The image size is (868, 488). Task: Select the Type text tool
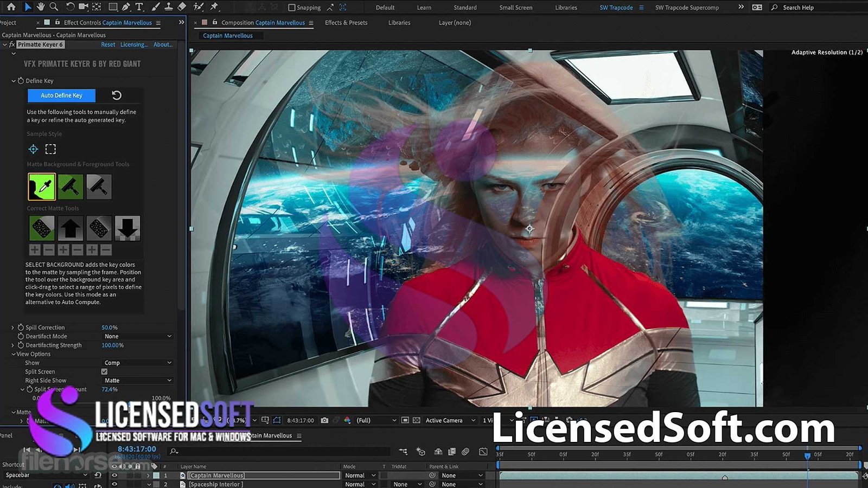pos(139,7)
